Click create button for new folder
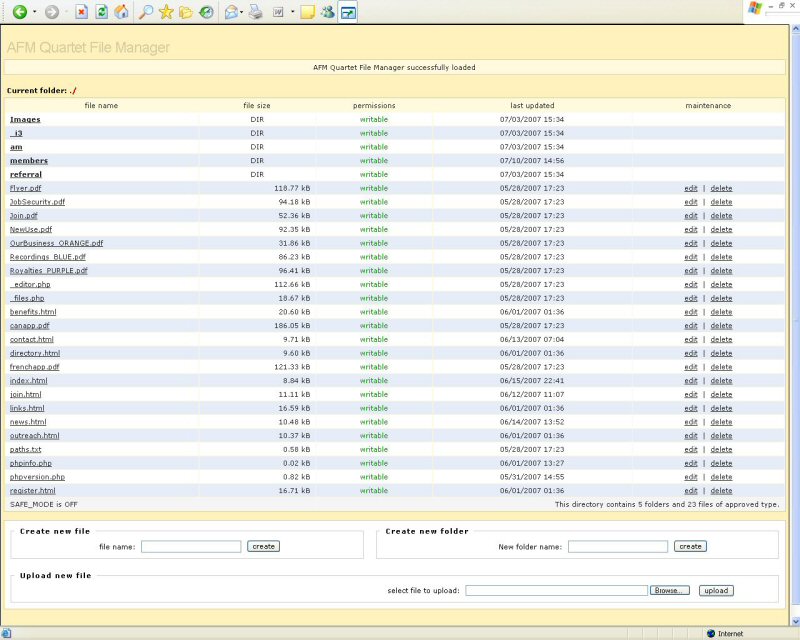 (x=690, y=547)
